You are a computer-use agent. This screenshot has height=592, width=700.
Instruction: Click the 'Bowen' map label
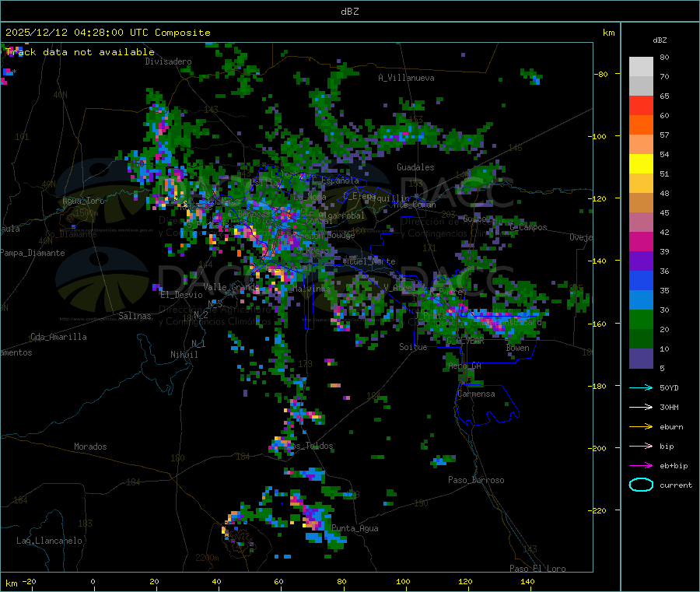click(x=518, y=348)
